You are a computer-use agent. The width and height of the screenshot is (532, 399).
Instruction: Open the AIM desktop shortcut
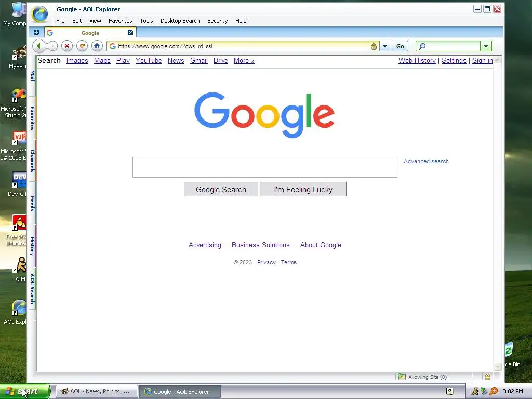(x=20, y=270)
